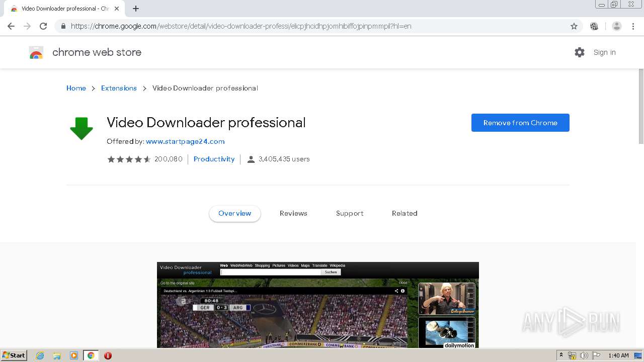Go to Extensions breadcrumb

pos(119,88)
